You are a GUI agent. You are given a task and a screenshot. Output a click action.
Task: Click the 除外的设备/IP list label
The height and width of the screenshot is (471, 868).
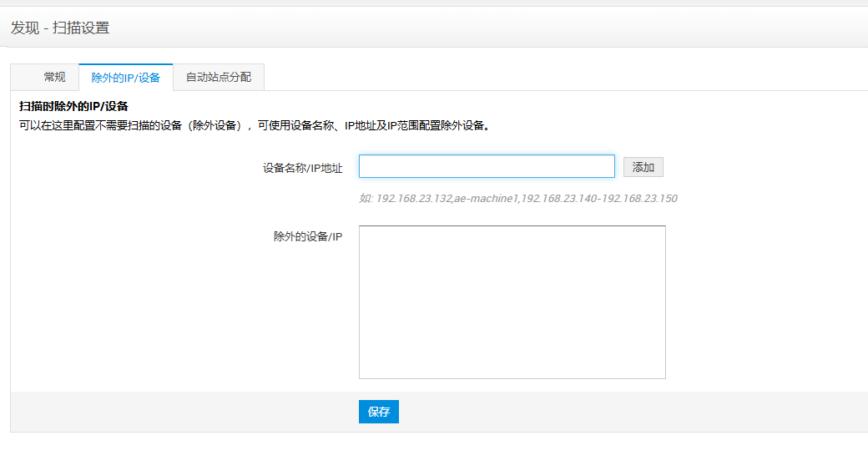[x=308, y=236]
